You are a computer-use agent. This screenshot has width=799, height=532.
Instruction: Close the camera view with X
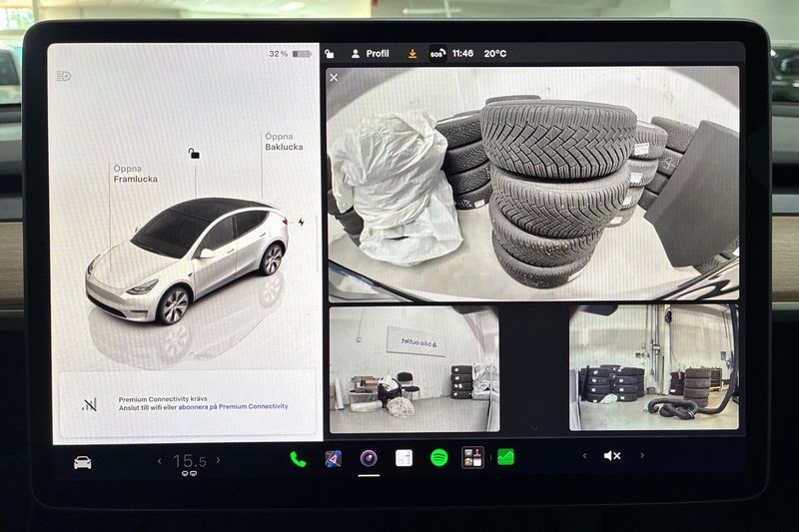[x=334, y=78]
